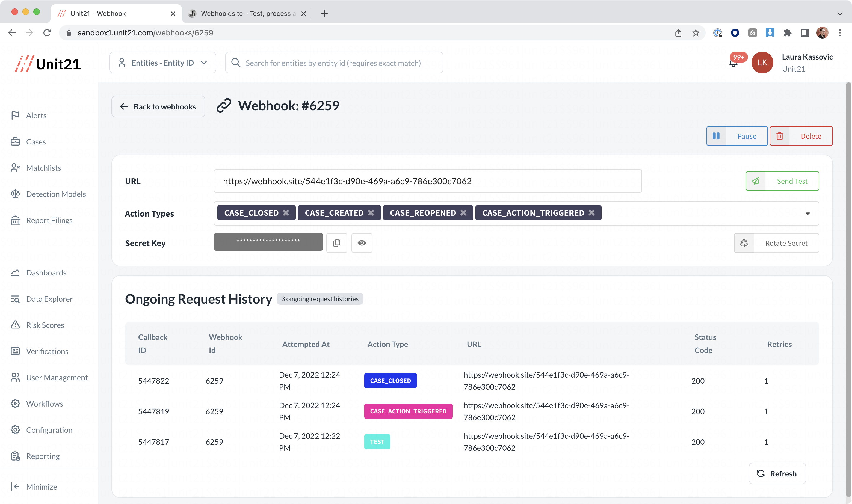Remove the CASE_REOPENED action type
Screen dimensions: 852x504
coord(463,213)
